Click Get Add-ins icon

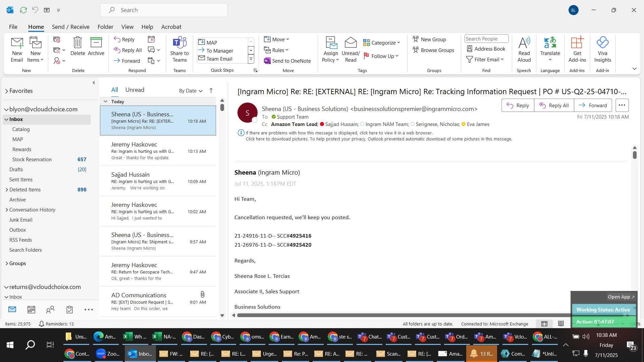577,50
